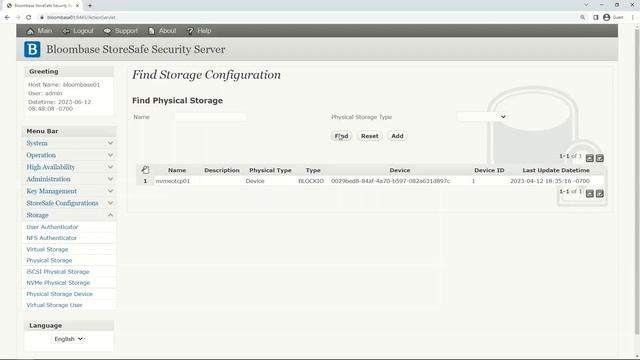The height and width of the screenshot is (360, 640).
Task: Click next page icon below table
Action: 600,194
